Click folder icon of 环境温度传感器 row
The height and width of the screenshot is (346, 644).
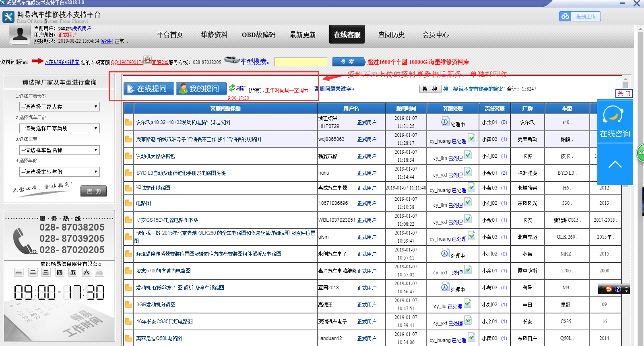point(128,254)
